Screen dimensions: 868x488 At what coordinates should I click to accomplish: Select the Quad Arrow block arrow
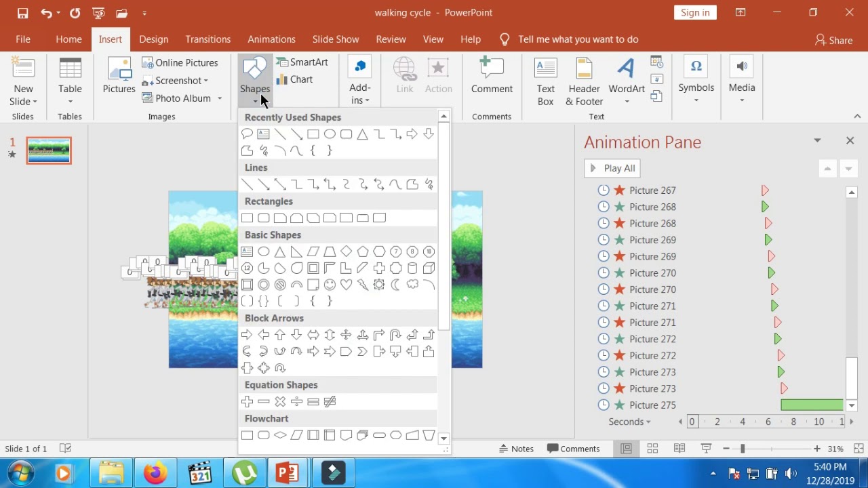pyautogui.click(x=346, y=335)
